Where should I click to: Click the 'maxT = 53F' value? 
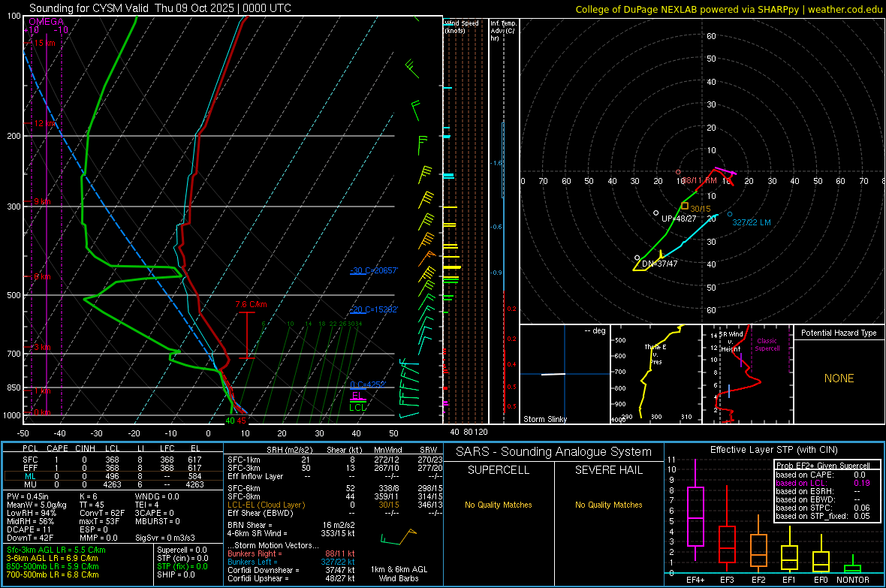[99, 521]
